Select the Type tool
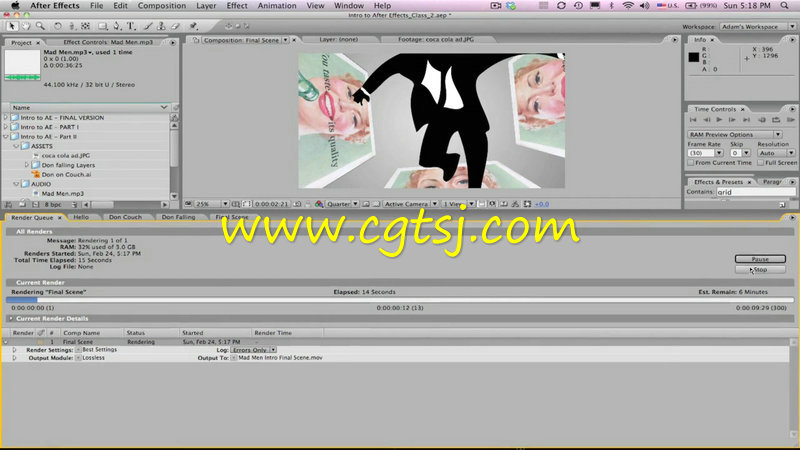This screenshot has height=450, width=800. [131, 26]
